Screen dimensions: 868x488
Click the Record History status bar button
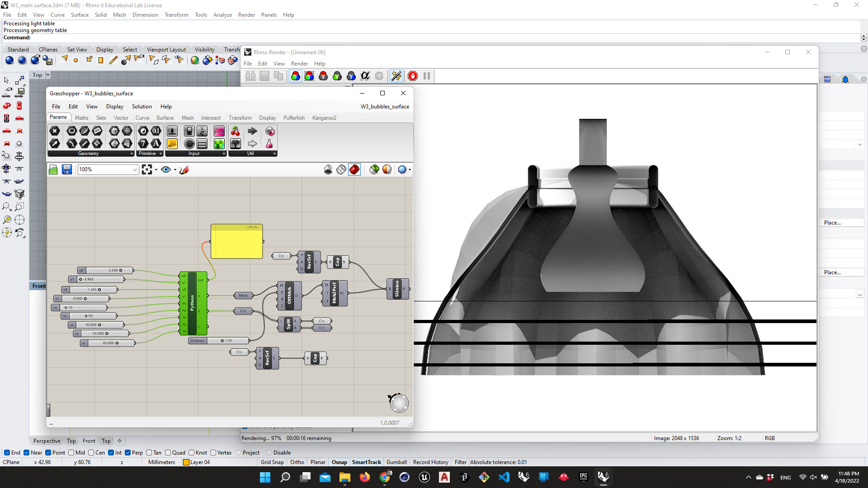[x=430, y=462]
